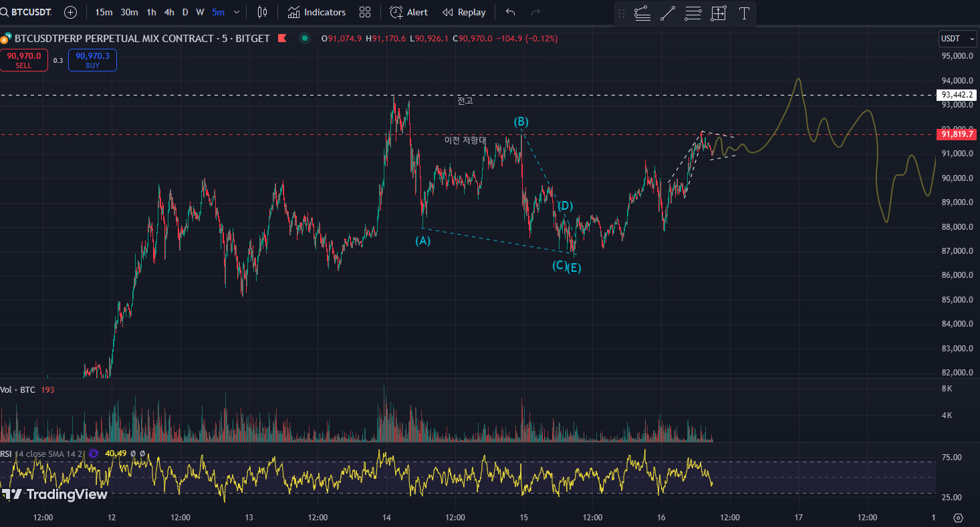The image size is (980, 527).
Task: Click the 95,000.0 price axis label
Action: (x=957, y=55)
